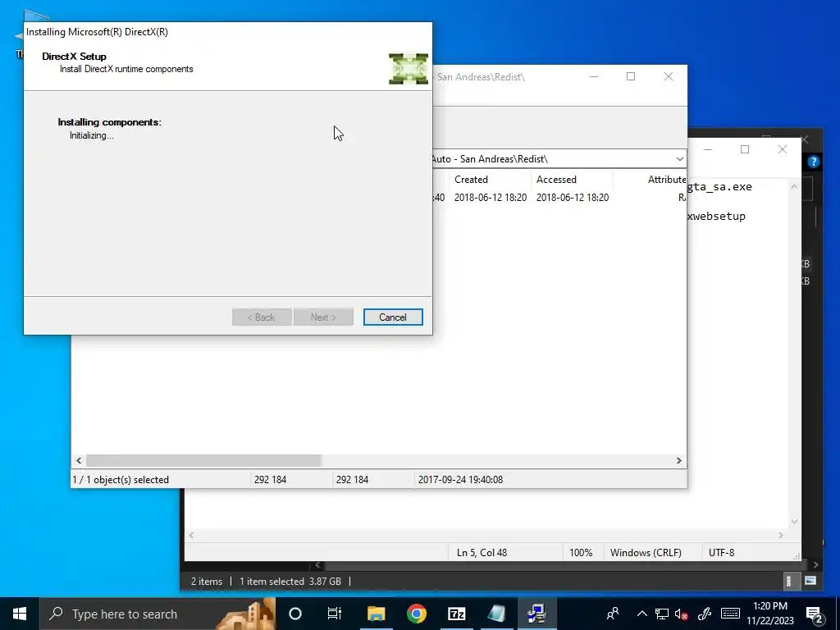This screenshot has width=840, height=630.
Task: Click the 7-Zip horizontal scrollbar thumb
Action: point(203,461)
